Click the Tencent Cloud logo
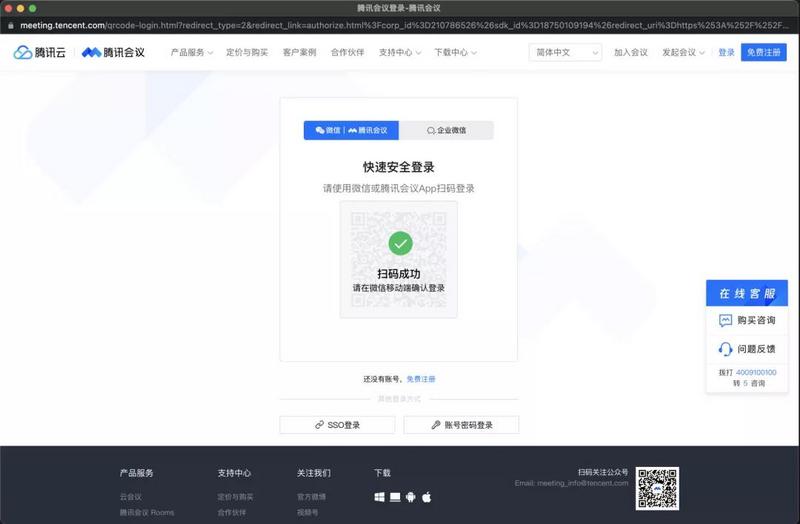Viewport: 800px width, 524px height. (x=39, y=52)
